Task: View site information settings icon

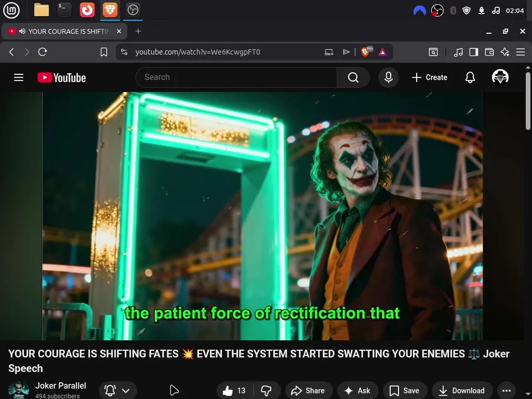Action: tap(124, 52)
